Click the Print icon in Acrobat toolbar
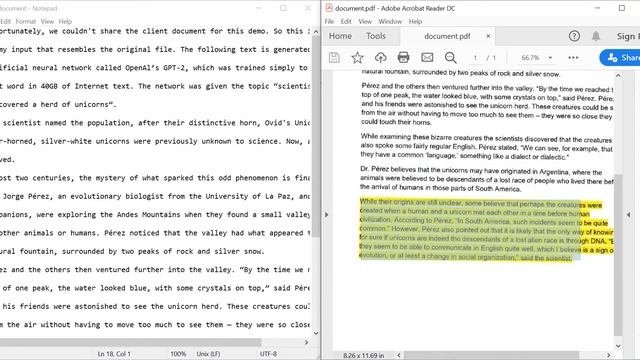The image size is (640, 360). [x=403, y=57]
